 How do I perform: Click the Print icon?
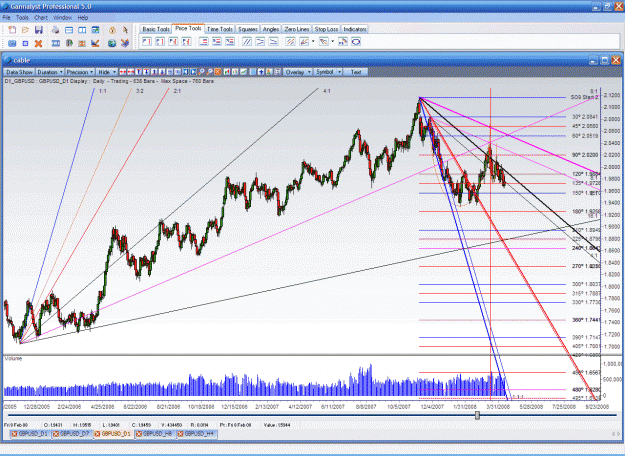(56, 30)
